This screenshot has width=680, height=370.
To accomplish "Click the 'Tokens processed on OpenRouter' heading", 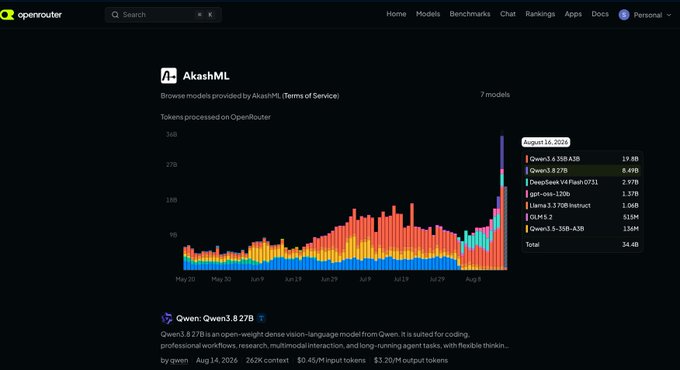I will (x=216, y=117).
